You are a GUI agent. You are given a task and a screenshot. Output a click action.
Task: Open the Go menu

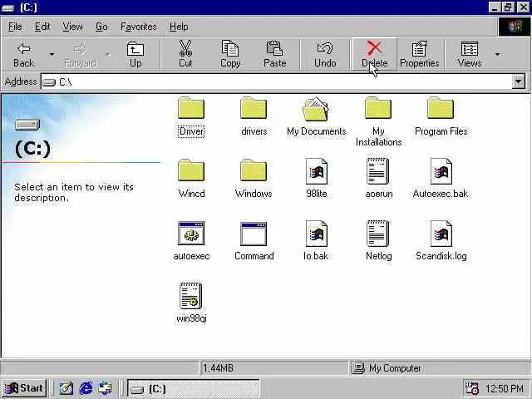click(101, 27)
